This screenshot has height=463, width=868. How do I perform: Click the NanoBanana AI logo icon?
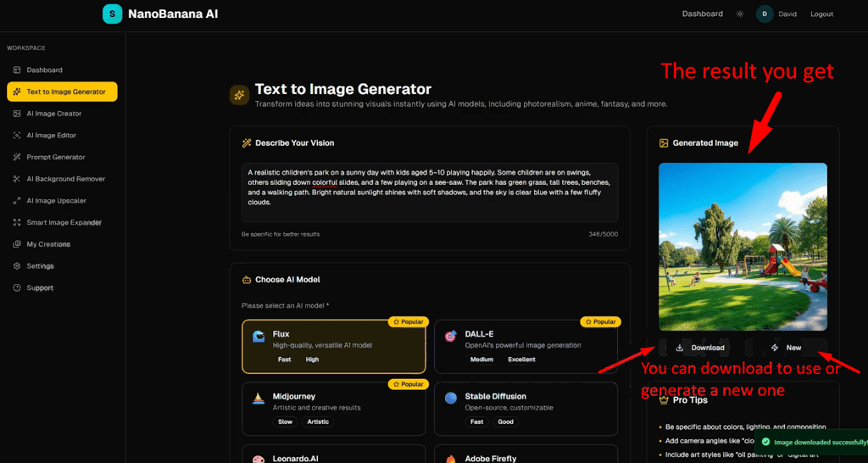click(x=113, y=14)
